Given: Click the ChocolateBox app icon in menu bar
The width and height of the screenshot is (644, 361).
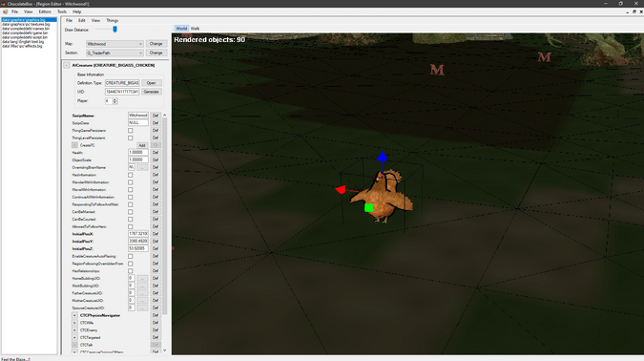Looking at the screenshot, I should point(6,11).
